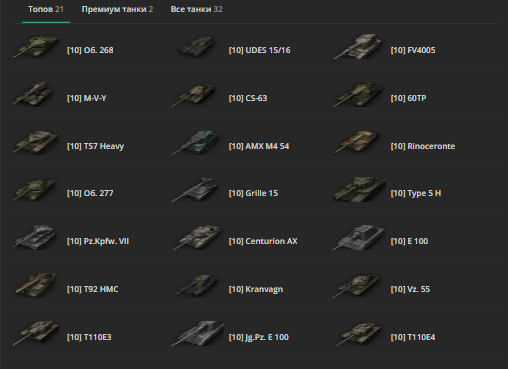Open the [10] Type 5 H name

click(x=416, y=193)
